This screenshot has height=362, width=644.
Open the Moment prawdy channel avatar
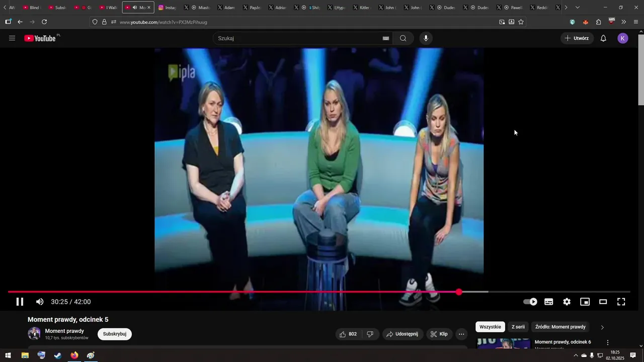tap(34, 334)
